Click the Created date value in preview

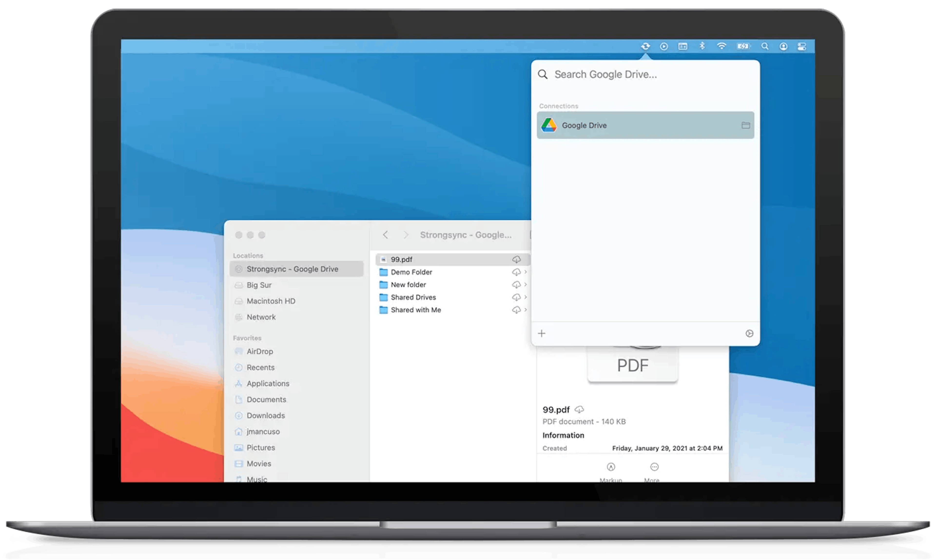pos(667,448)
